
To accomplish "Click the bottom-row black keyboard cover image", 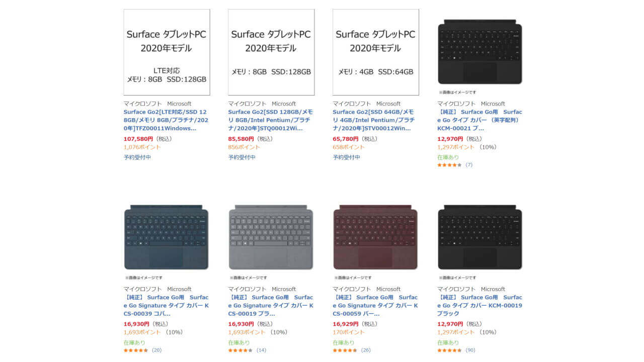I will pos(479,237).
